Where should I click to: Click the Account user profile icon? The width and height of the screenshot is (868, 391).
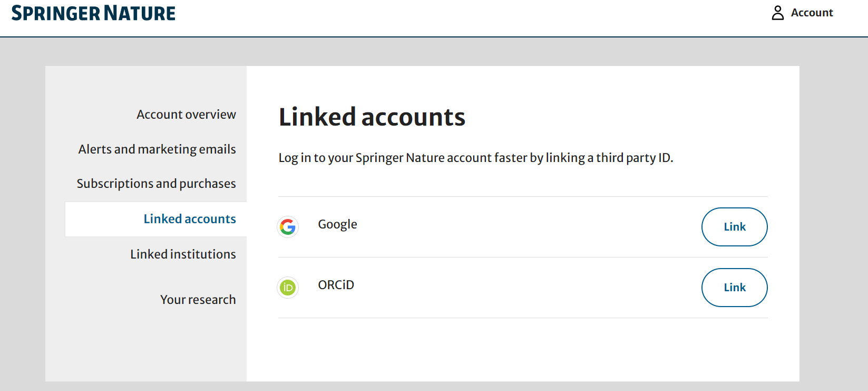point(777,13)
